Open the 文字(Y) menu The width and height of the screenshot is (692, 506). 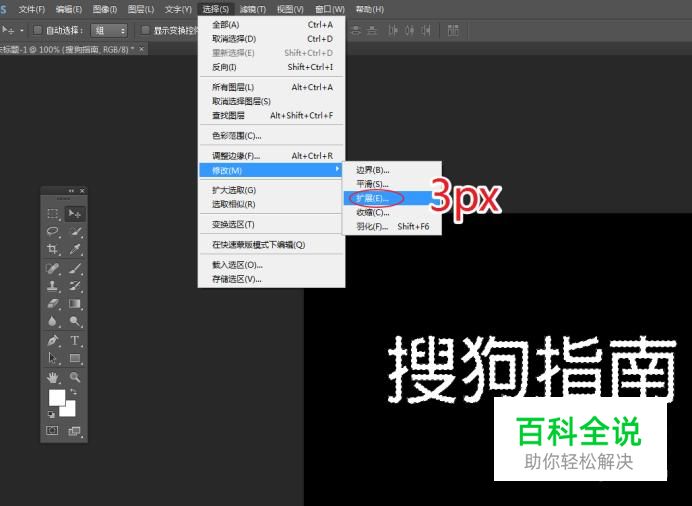click(178, 9)
